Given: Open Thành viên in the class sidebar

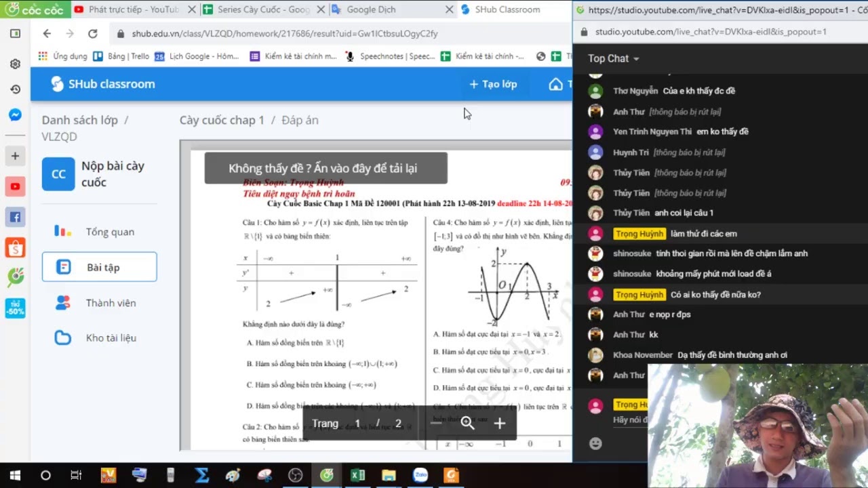Looking at the screenshot, I should coord(99,303).
